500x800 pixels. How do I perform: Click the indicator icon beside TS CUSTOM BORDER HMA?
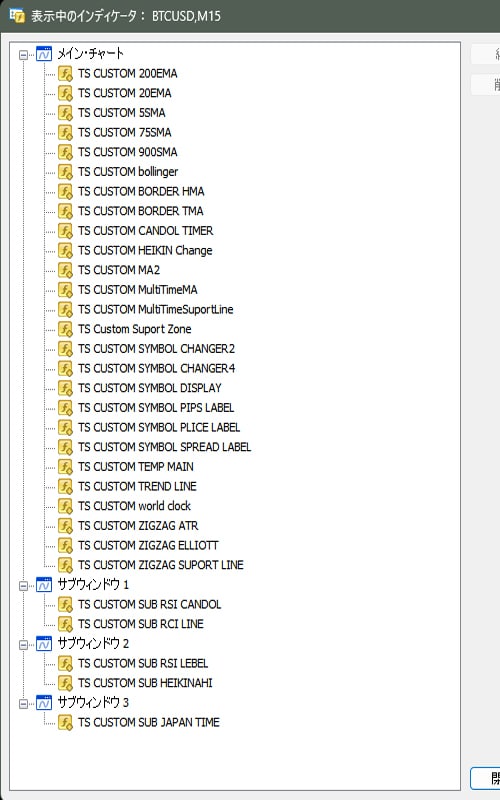(x=65, y=191)
